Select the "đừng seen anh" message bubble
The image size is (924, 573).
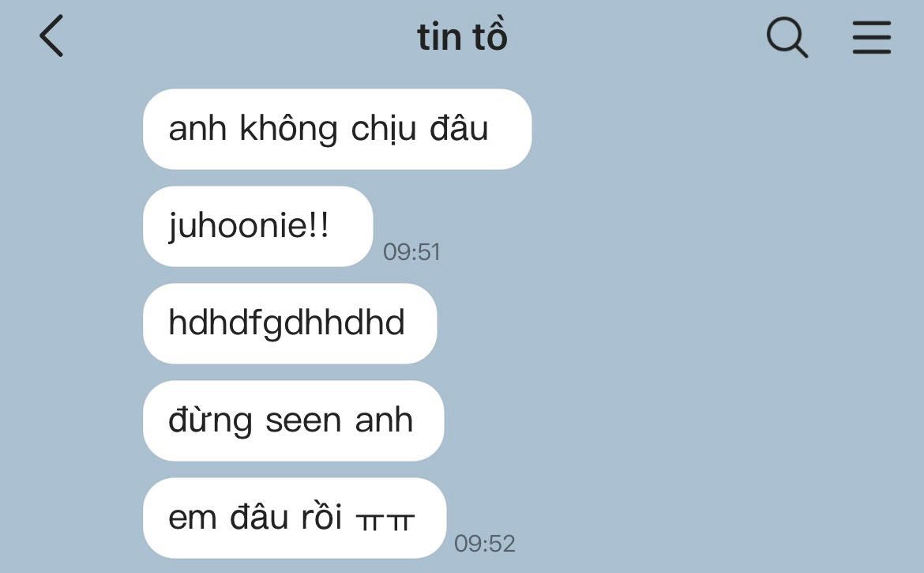[x=294, y=421]
